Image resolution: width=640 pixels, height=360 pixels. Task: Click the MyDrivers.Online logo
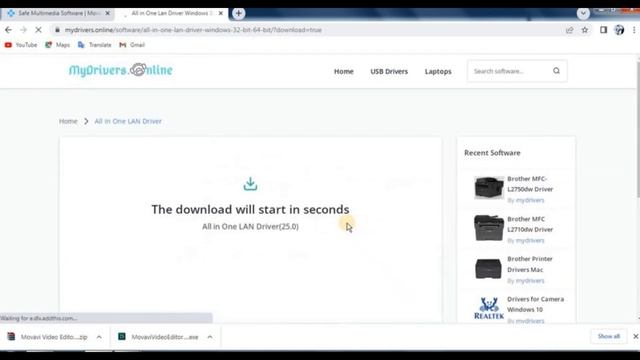[x=121, y=70]
